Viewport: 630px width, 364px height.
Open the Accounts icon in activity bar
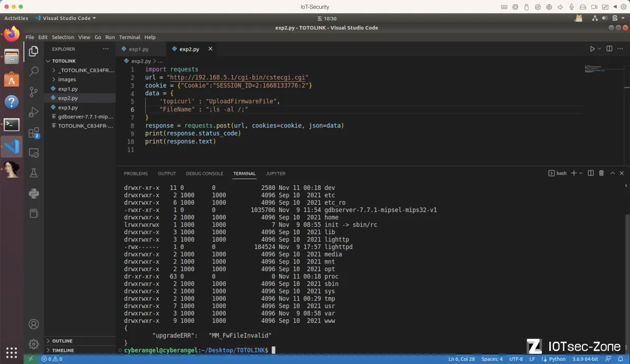click(x=34, y=324)
